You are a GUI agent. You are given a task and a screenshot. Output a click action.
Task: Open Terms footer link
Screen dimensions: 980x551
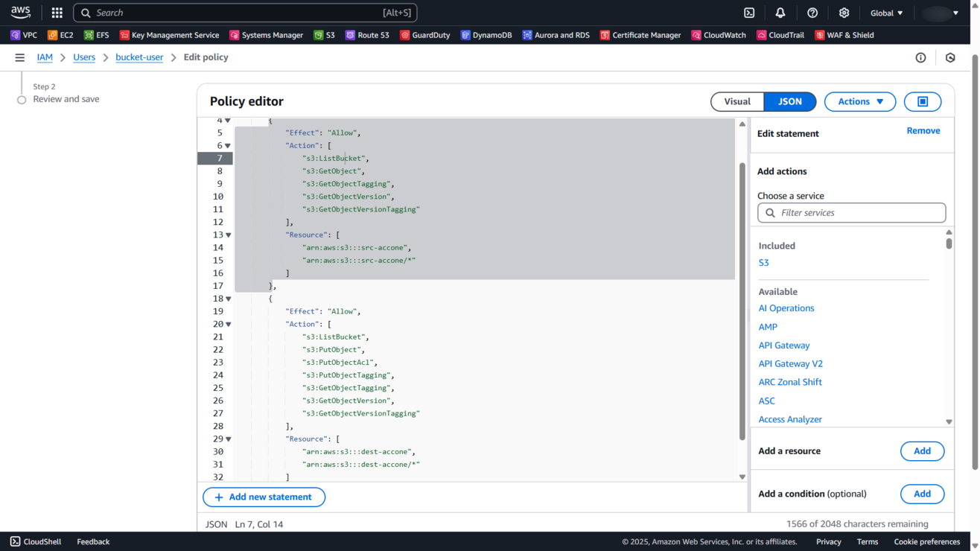pos(868,541)
